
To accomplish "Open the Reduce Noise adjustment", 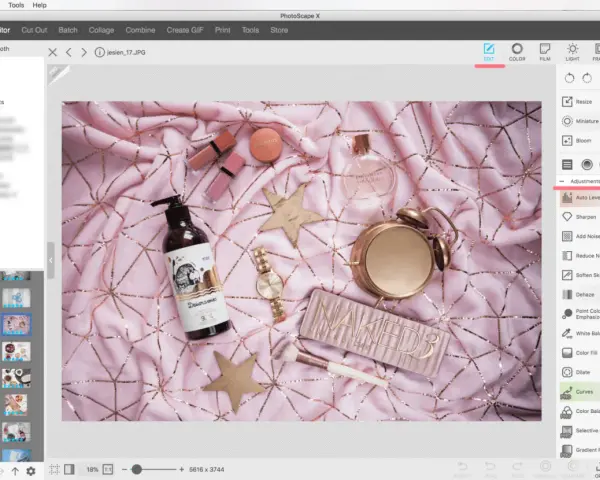I will (x=580, y=256).
